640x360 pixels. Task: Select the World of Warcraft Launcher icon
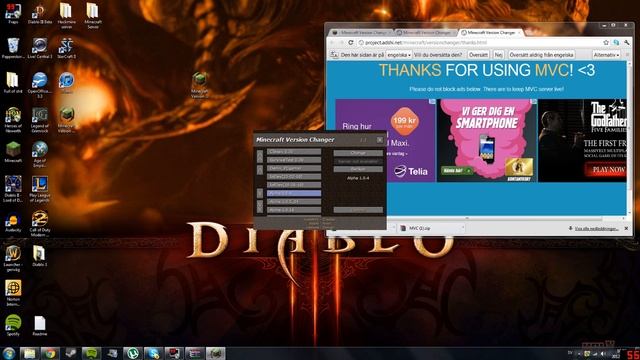coord(13,258)
